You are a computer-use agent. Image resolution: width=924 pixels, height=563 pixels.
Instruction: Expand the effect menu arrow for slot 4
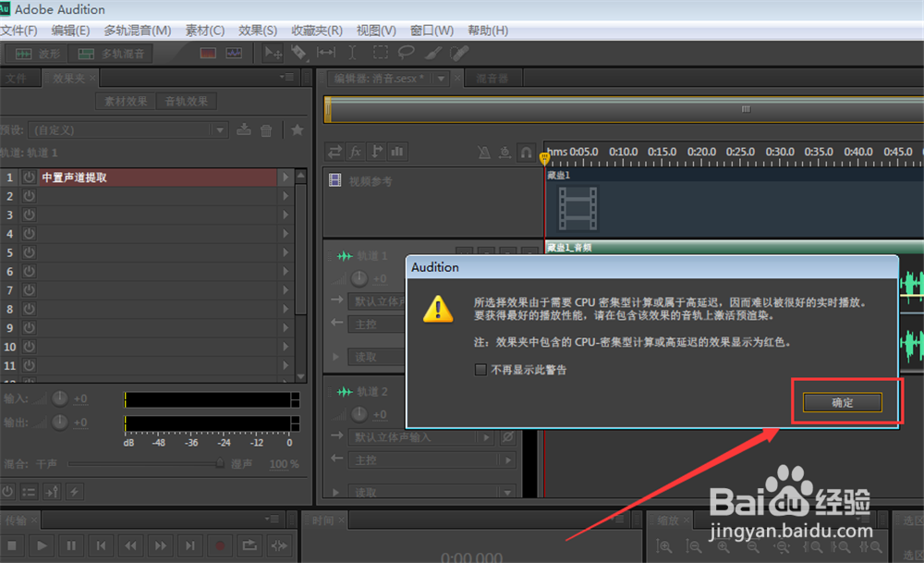[x=286, y=234]
